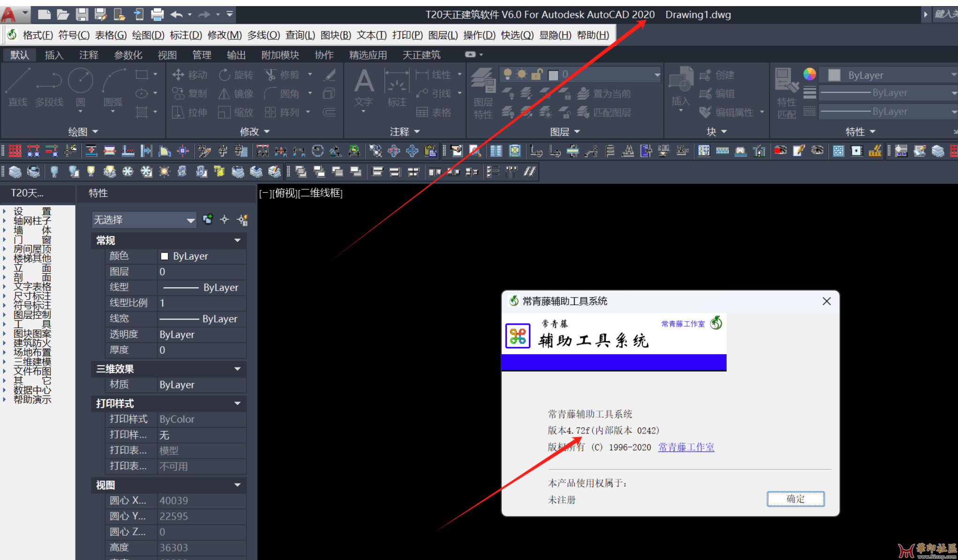The image size is (958, 560).
Task: Click the 厚度 value field
Action: 202,350
